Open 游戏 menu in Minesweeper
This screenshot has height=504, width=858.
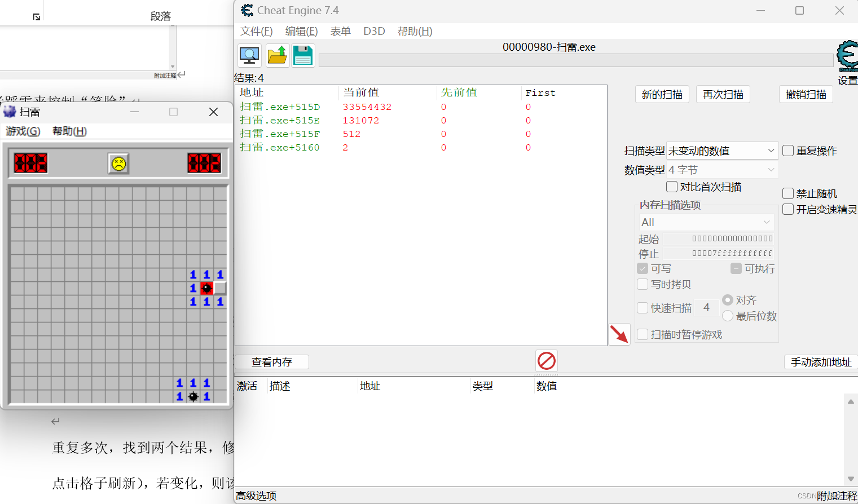pyautogui.click(x=23, y=131)
